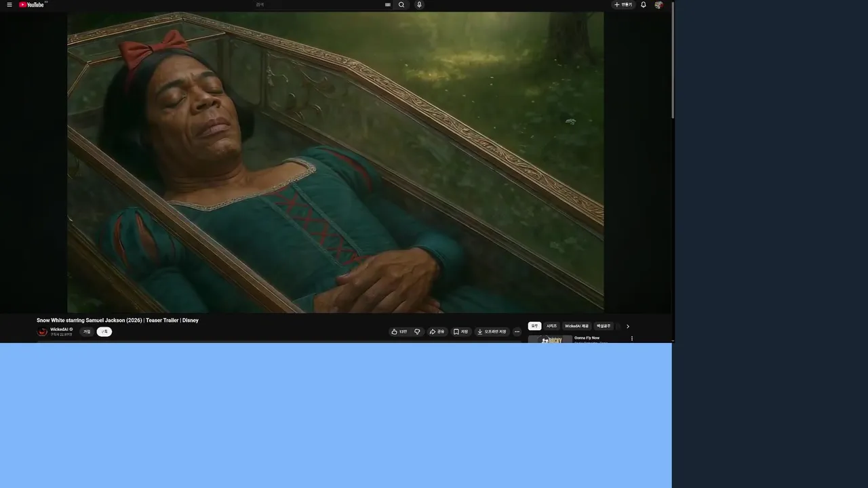Image resolution: width=868 pixels, height=488 pixels.
Task: Start voice search with microphone icon
Action: (419, 5)
